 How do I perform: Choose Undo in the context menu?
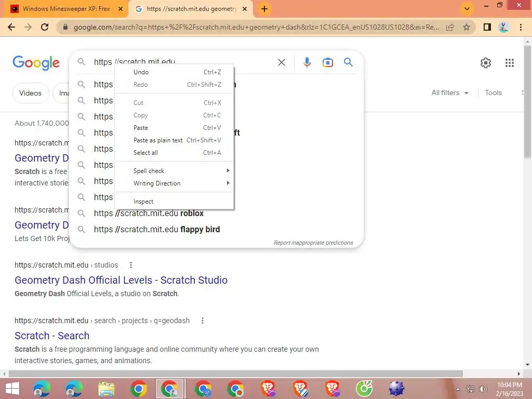pos(175,72)
